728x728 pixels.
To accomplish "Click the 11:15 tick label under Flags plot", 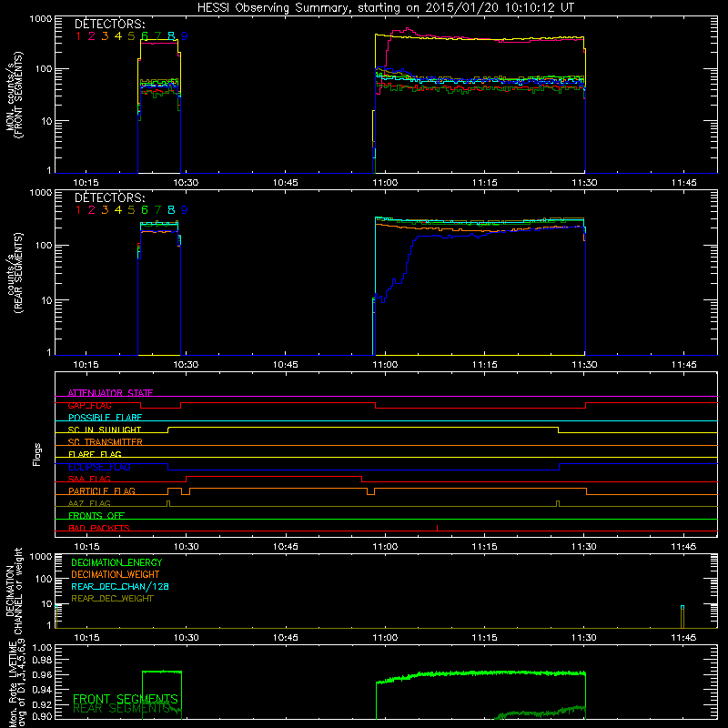I will click(x=484, y=547).
